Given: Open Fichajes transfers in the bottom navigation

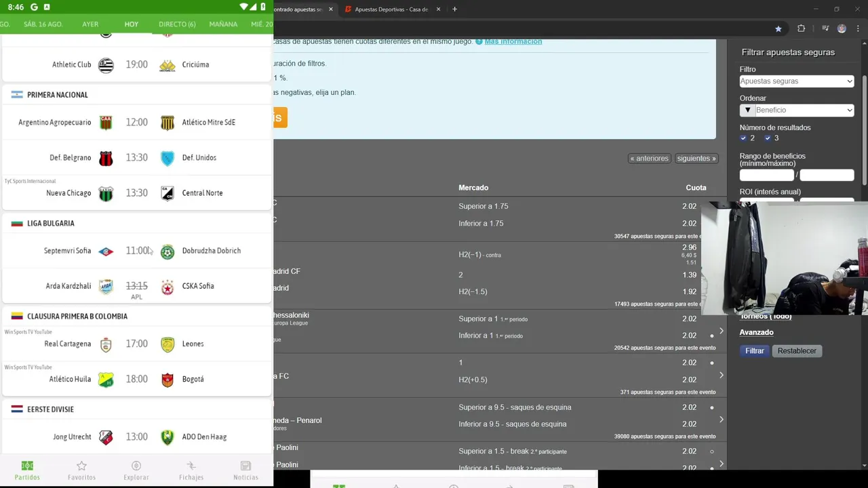Looking at the screenshot, I should pos(191,470).
